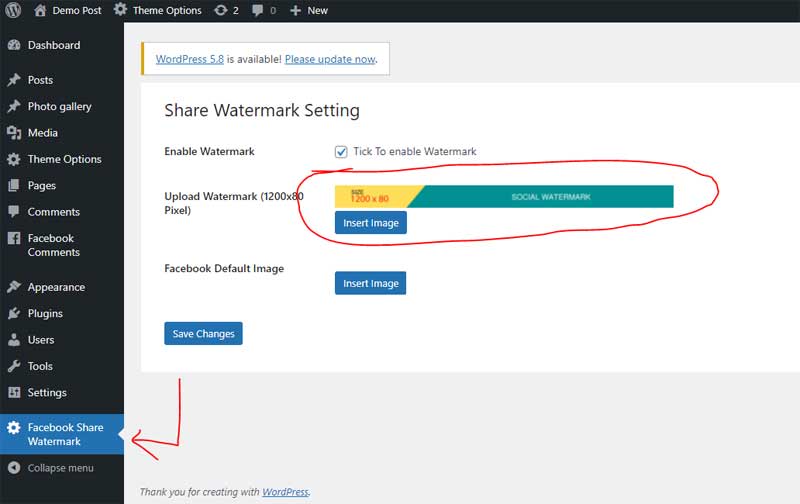Click the Photo gallery pin icon
Screen dimensions: 800x504
14,107
